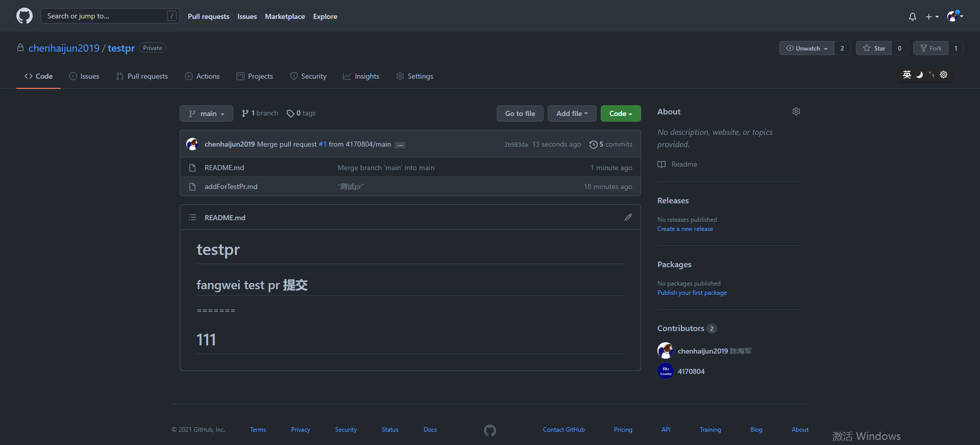Focus the Search or jump to field
Image resolution: width=980 pixels, height=445 pixels.
pyautogui.click(x=110, y=16)
